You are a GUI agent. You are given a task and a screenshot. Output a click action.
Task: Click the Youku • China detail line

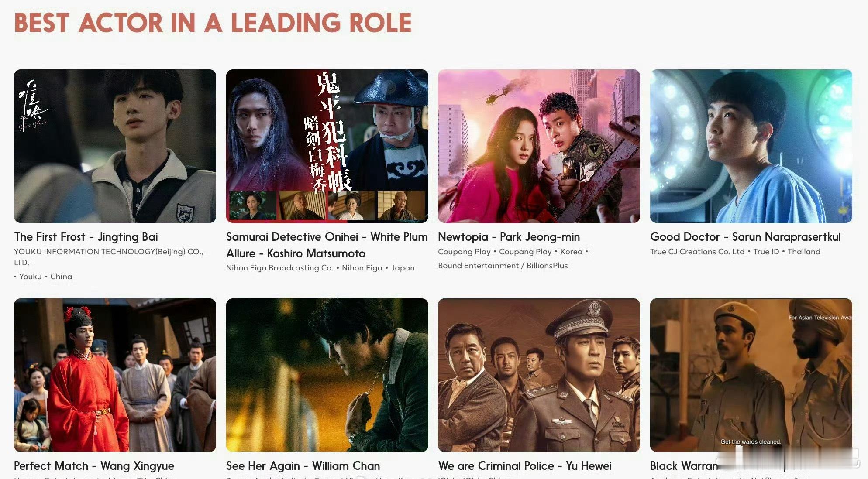pyautogui.click(x=43, y=277)
